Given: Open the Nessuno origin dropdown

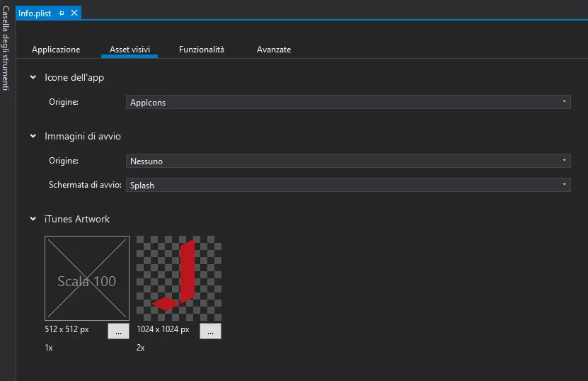Looking at the screenshot, I should click(x=348, y=161).
